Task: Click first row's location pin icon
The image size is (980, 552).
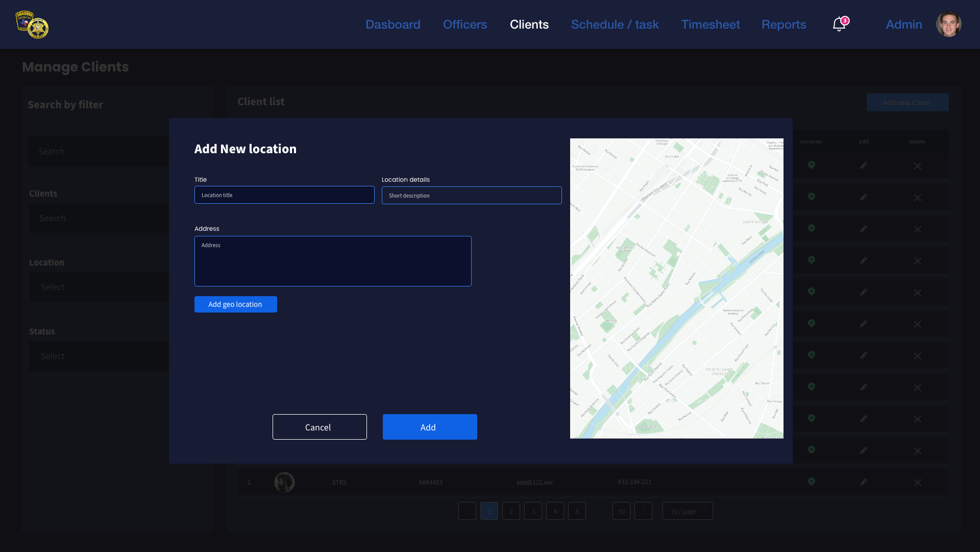Action: pyautogui.click(x=811, y=165)
